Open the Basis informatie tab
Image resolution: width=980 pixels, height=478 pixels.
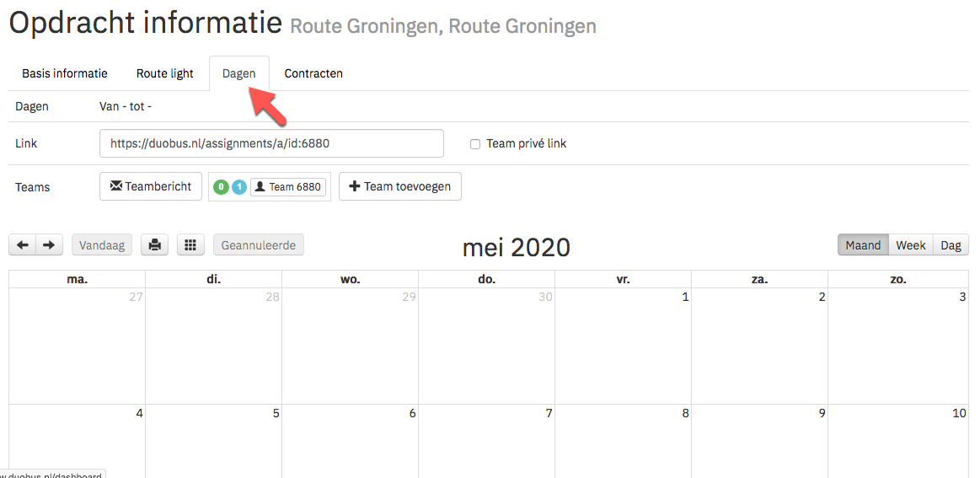click(65, 73)
